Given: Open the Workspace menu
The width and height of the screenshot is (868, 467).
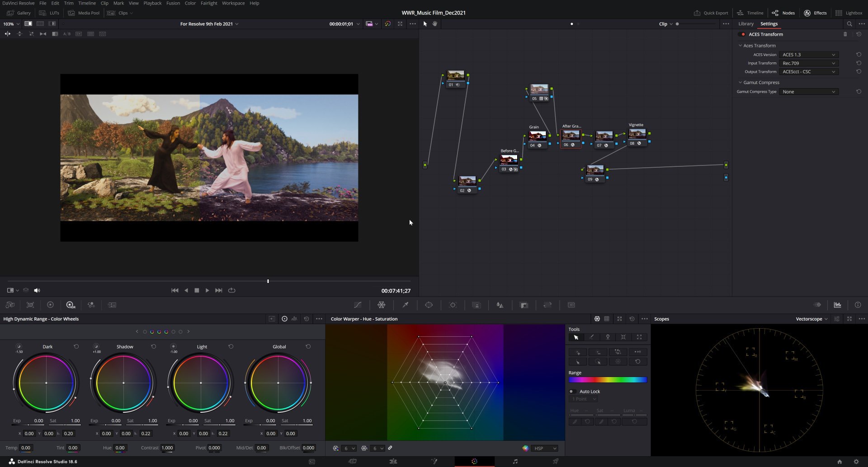Looking at the screenshot, I should point(233,3).
